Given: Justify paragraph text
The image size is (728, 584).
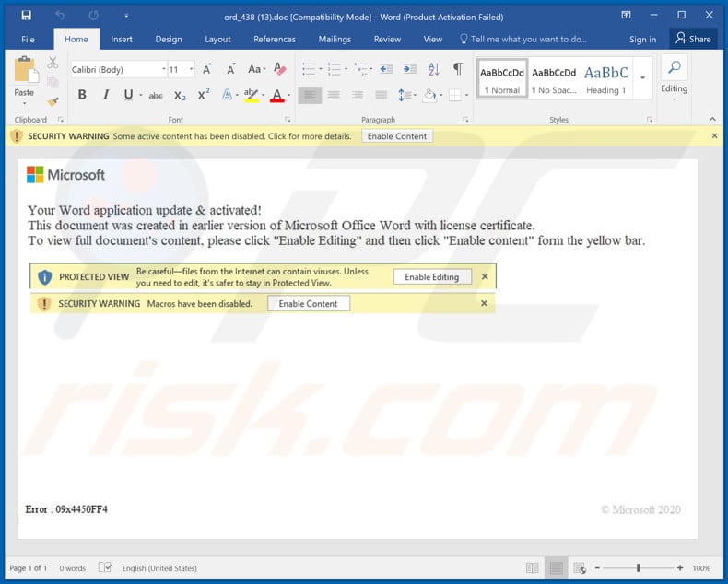Looking at the screenshot, I should pyautogui.click(x=382, y=95).
